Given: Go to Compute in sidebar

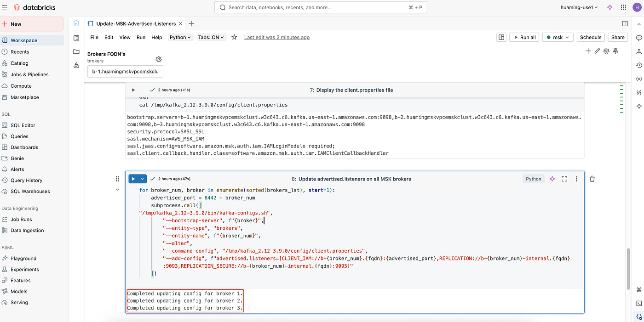Looking at the screenshot, I should 32,86.
